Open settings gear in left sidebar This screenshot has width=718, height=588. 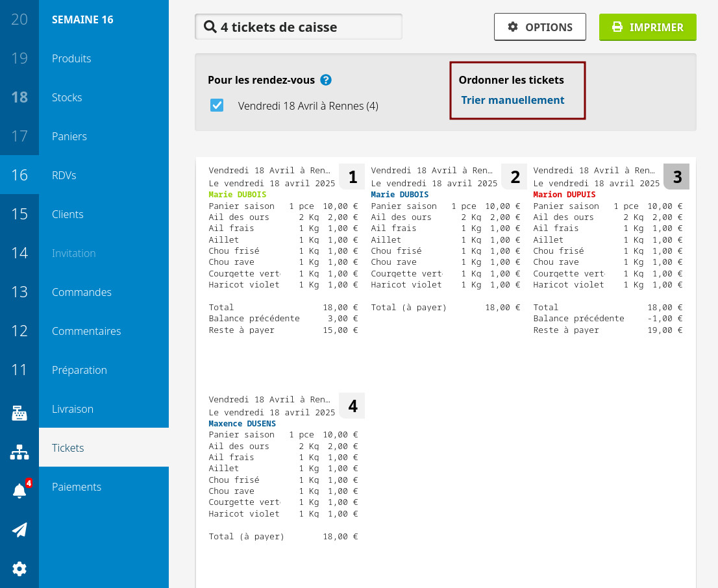pos(19,569)
